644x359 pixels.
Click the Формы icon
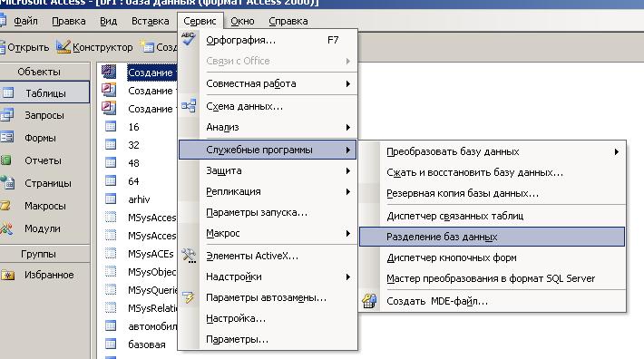(7, 137)
